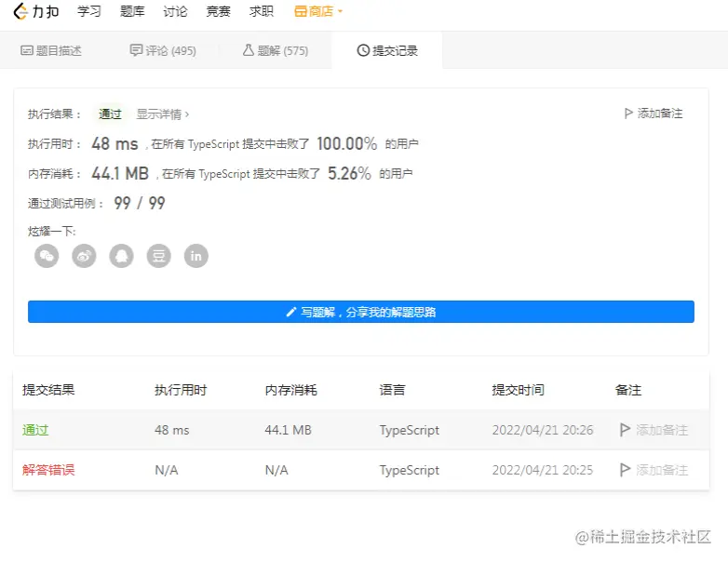The height and width of the screenshot is (562, 728).
Task: Click the 100.00% runtime percentile
Action: point(347,143)
